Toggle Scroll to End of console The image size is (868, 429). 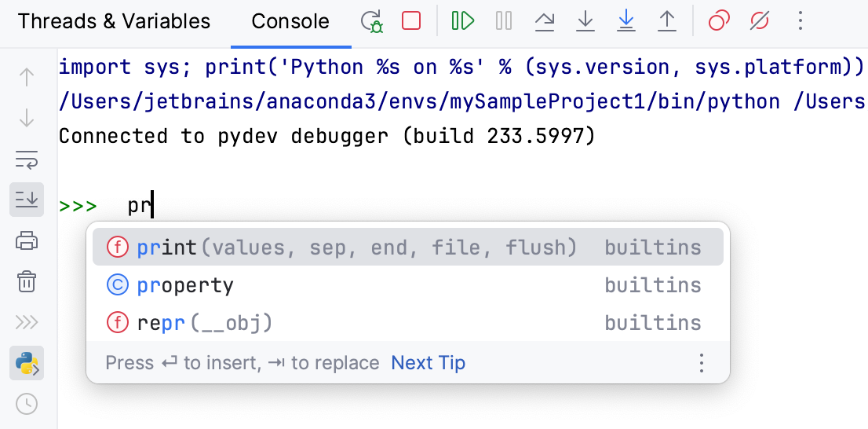click(27, 200)
